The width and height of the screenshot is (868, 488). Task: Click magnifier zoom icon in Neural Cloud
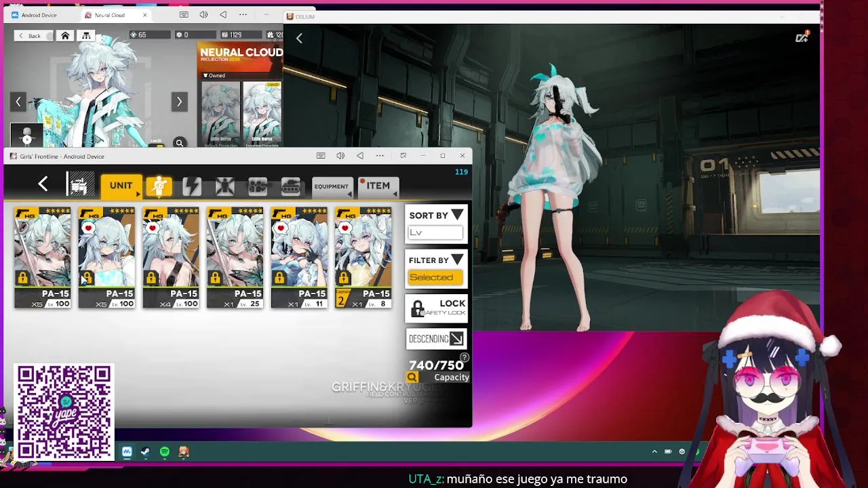click(x=179, y=143)
